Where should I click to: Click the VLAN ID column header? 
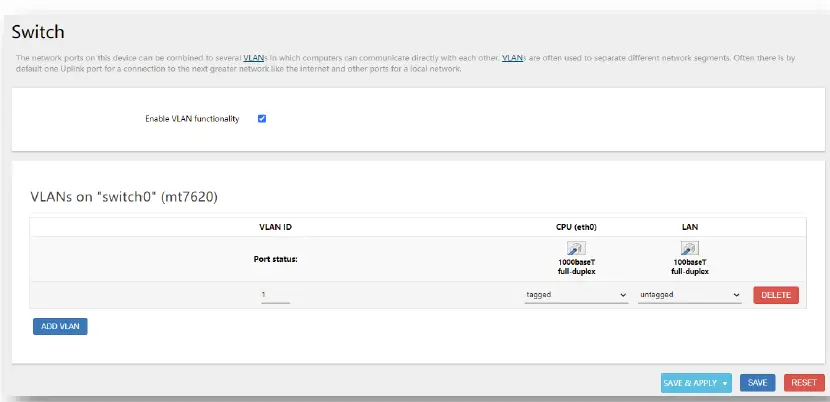coord(275,227)
